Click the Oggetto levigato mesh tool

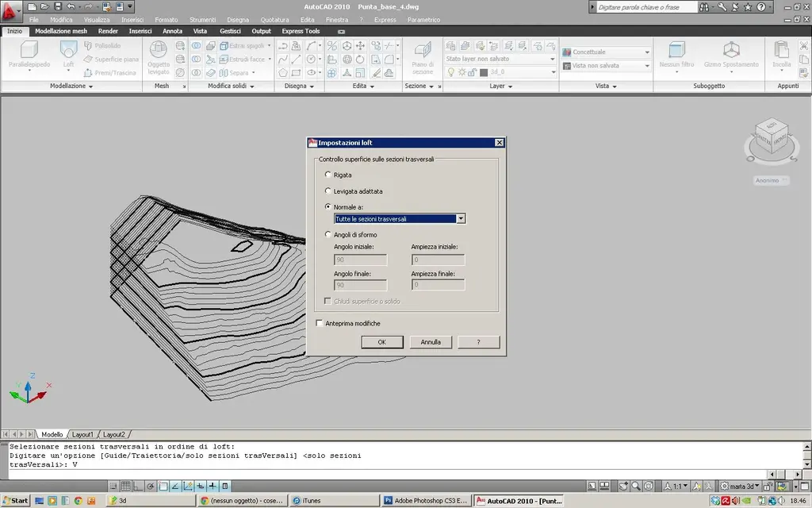click(159, 57)
